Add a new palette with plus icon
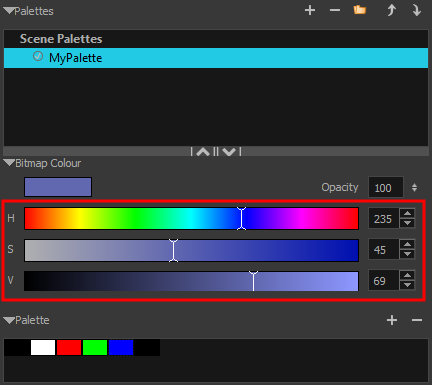Viewport: 432px width, 385px height. (x=310, y=10)
